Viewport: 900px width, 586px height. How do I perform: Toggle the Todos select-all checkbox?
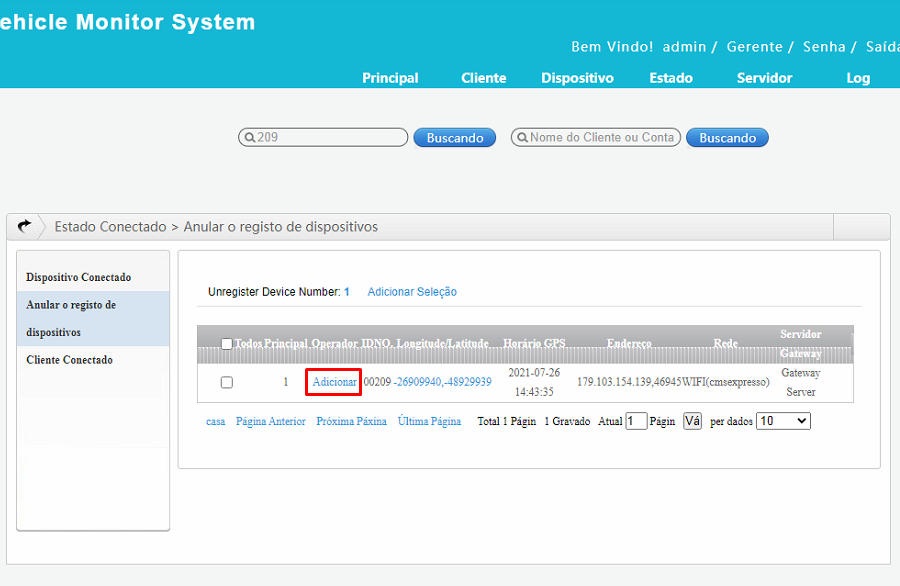pos(227,344)
